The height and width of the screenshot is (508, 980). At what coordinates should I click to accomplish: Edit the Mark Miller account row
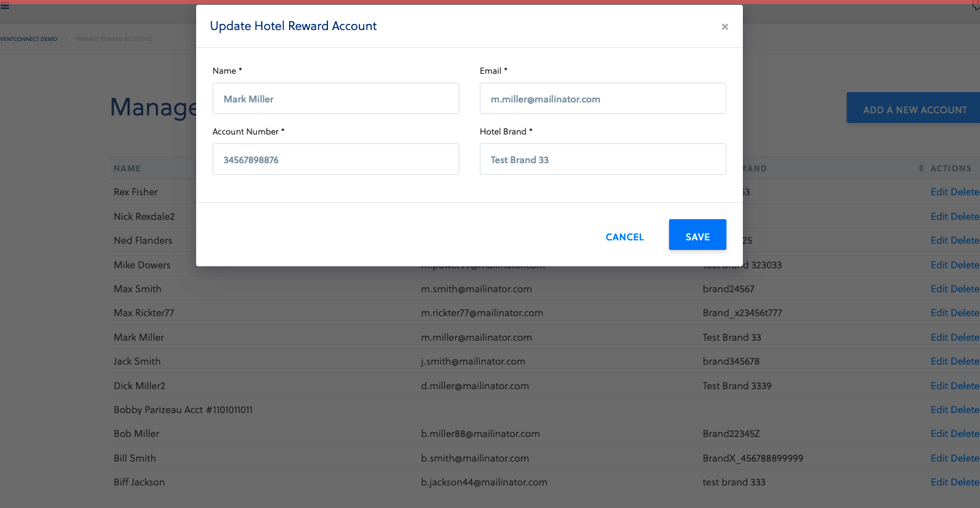coord(939,337)
